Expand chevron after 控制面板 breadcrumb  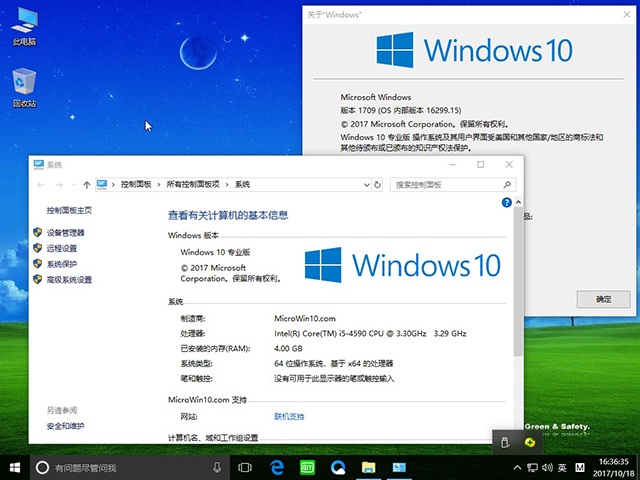coord(159,185)
